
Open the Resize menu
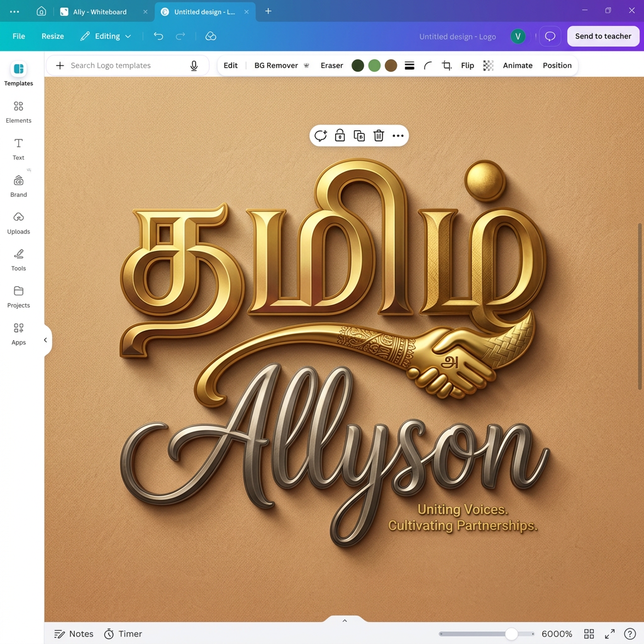53,36
